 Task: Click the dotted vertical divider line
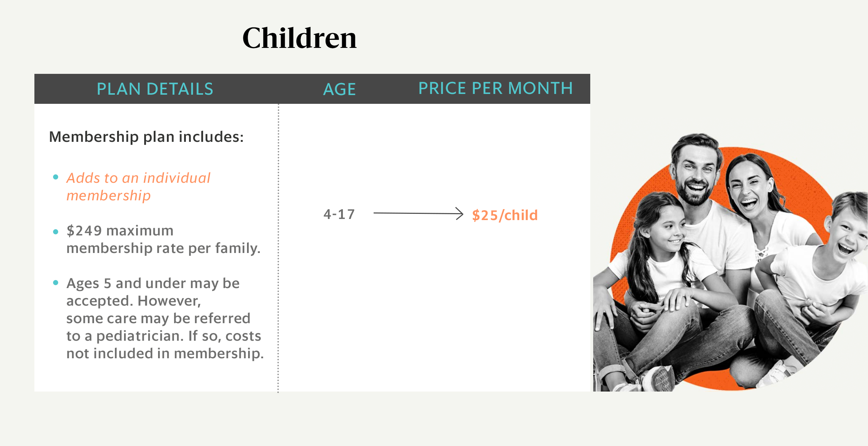tap(278, 248)
